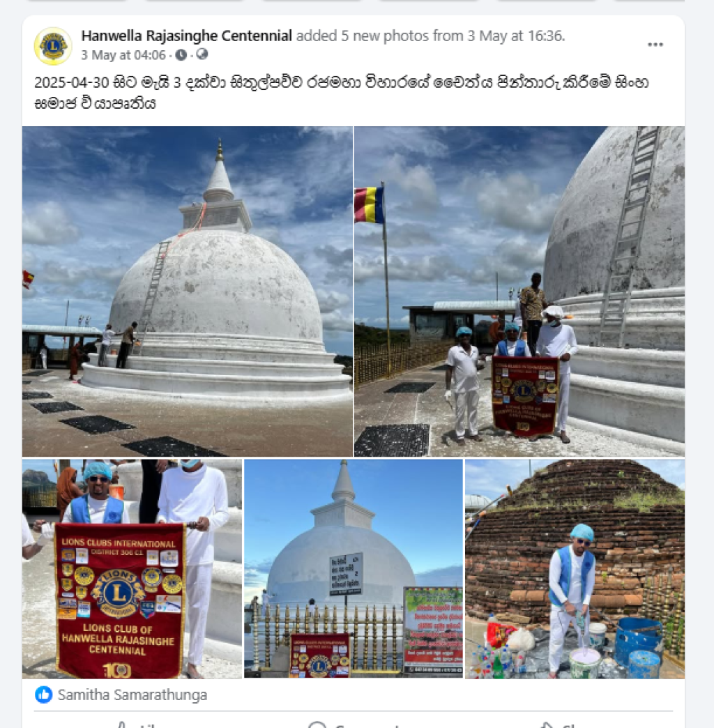Open Hanwella Rajasinghe Centennial page link
The height and width of the screenshot is (728, 714).
click(x=187, y=36)
